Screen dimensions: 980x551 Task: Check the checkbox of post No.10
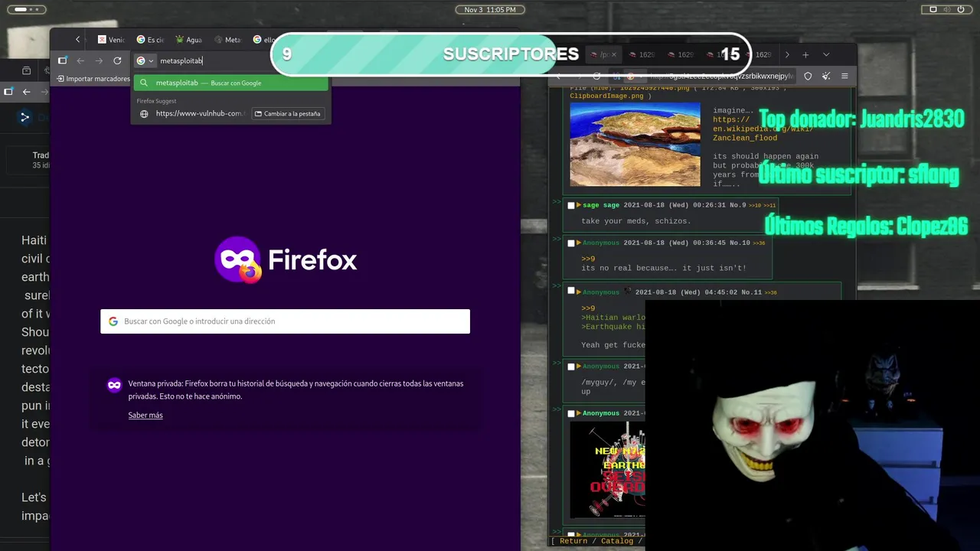click(571, 243)
